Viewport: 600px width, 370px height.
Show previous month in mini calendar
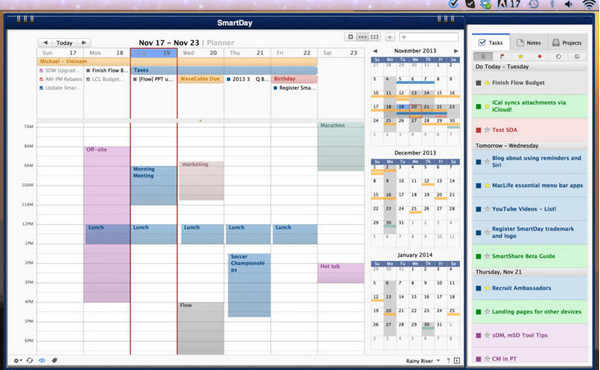click(x=375, y=51)
